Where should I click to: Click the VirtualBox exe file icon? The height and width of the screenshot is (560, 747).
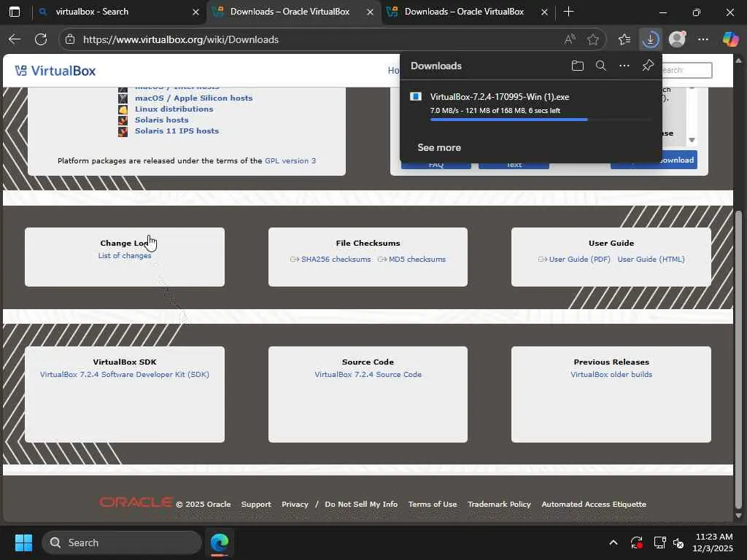[x=415, y=97]
